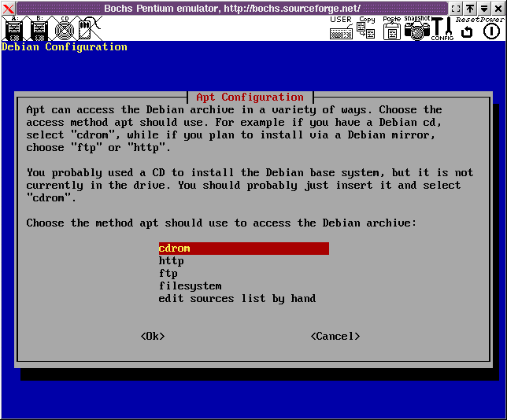507x420 pixels.
Task: Select the highlighted cdrom access method
Action: coord(243,249)
